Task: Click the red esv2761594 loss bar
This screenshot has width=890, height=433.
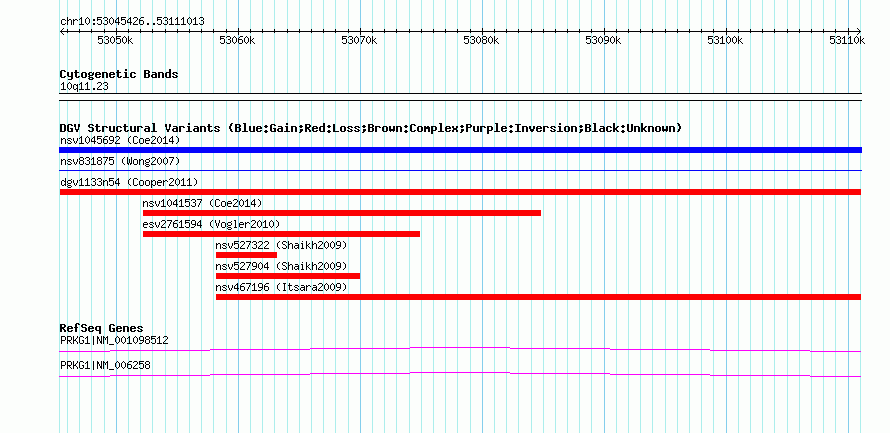Action: coord(282,234)
